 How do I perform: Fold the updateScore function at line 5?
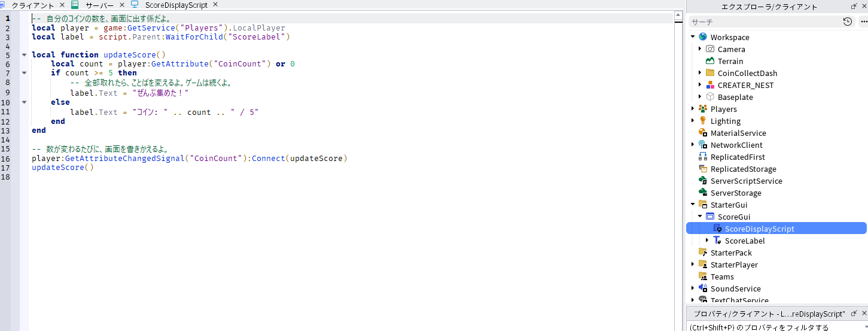[24, 54]
